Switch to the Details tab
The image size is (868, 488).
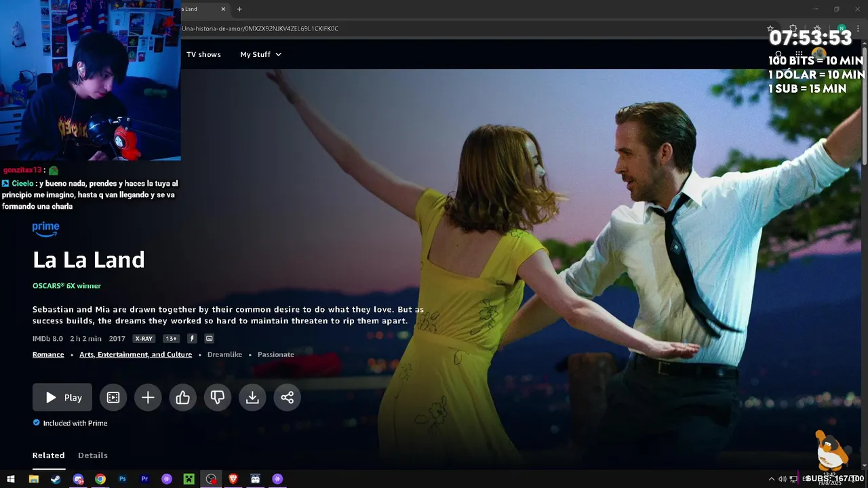click(x=93, y=455)
